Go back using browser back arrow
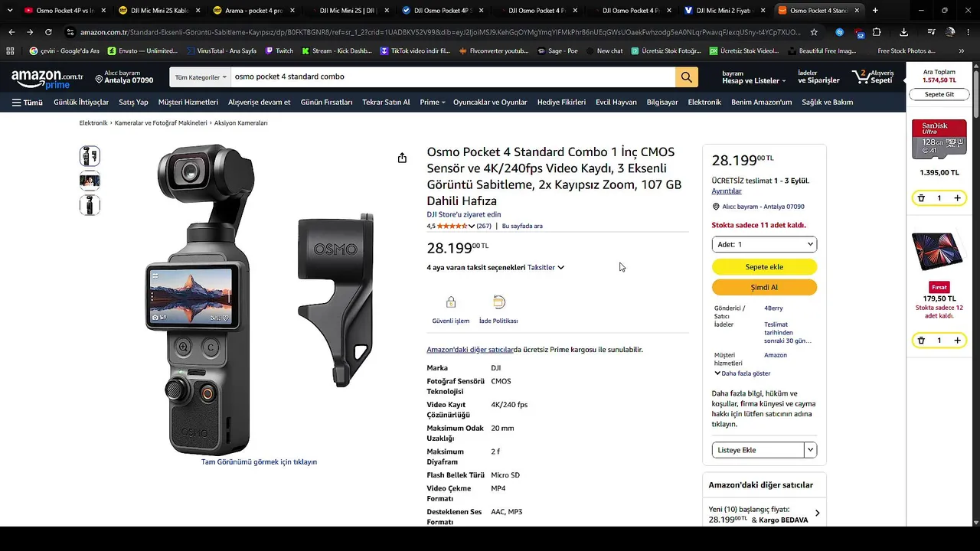980x551 pixels. coord(11,32)
